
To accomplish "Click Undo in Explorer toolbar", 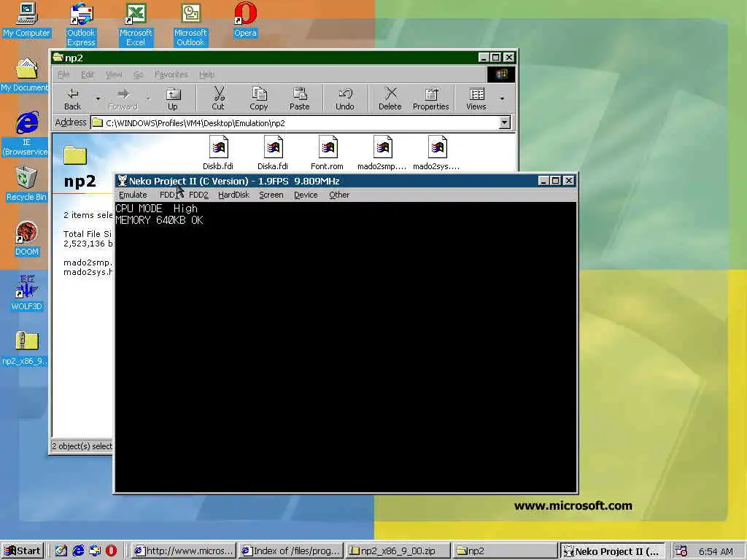I will [345, 99].
